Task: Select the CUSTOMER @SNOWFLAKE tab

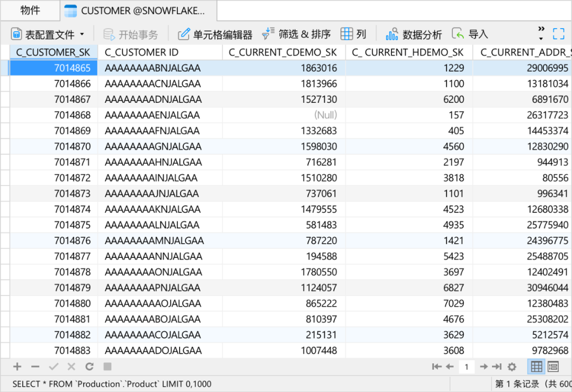Action: tap(139, 11)
